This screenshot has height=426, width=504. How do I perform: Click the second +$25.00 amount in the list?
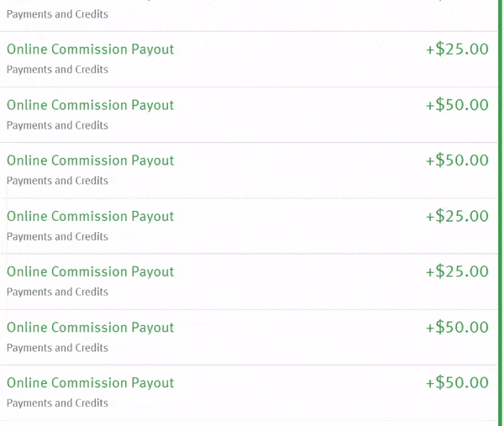tap(457, 216)
